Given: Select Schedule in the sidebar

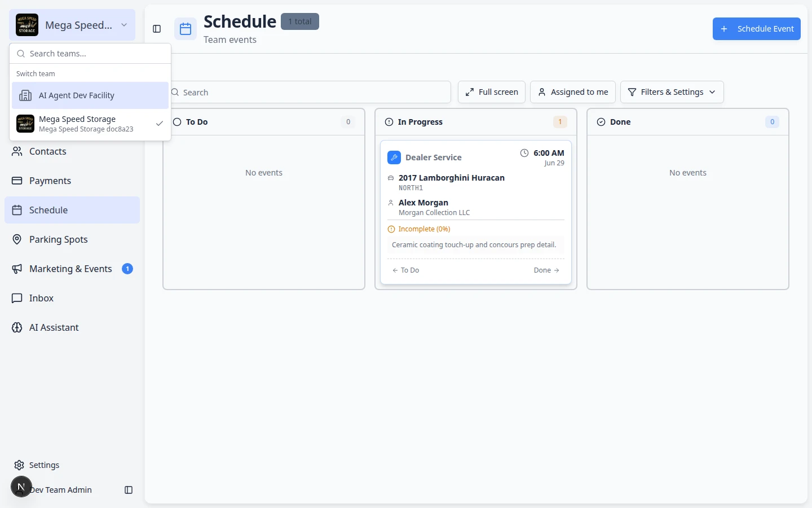Looking at the screenshot, I should [x=72, y=210].
